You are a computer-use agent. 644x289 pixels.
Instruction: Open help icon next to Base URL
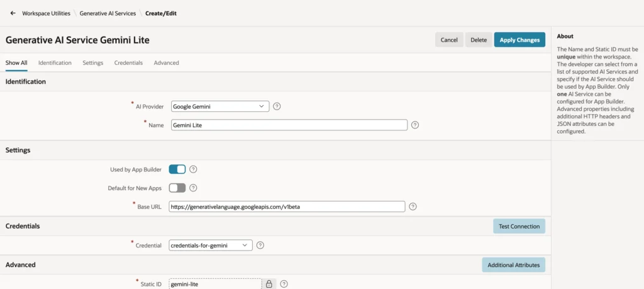click(x=413, y=207)
